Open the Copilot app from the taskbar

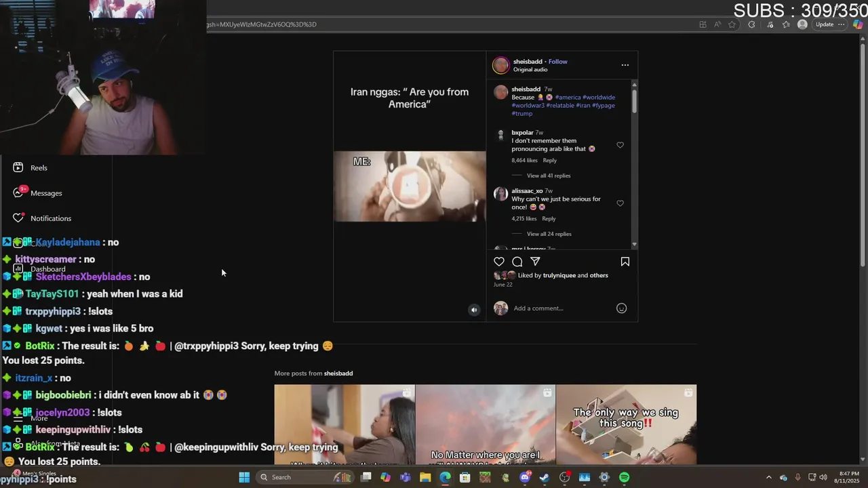(386, 477)
